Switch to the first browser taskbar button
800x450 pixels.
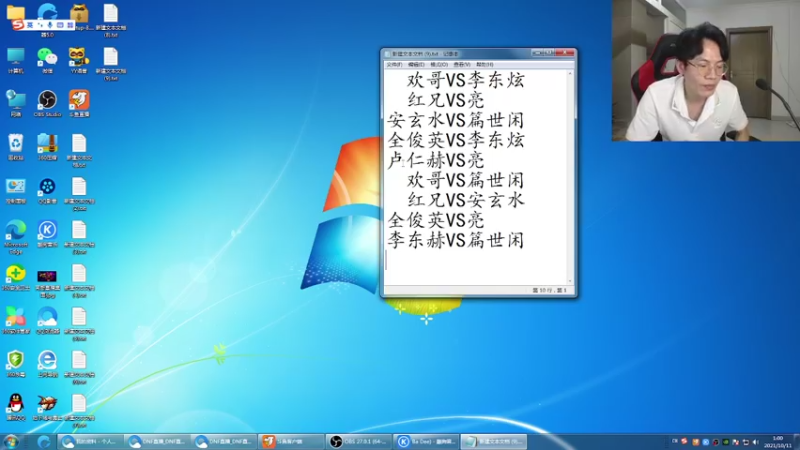(x=89, y=442)
